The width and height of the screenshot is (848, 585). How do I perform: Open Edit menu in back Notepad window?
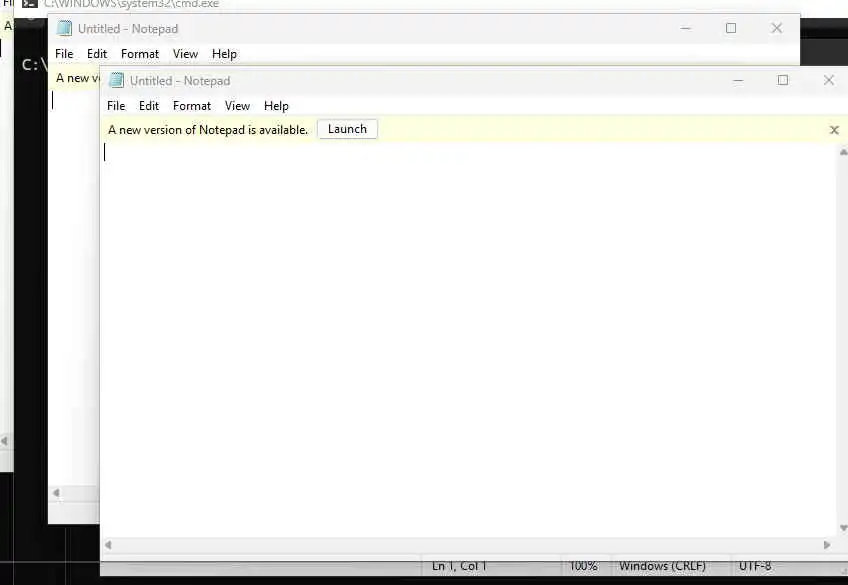point(97,54)
